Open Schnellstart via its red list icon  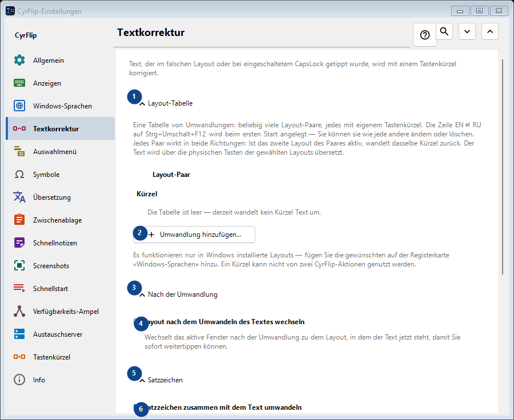click(19, 288)
